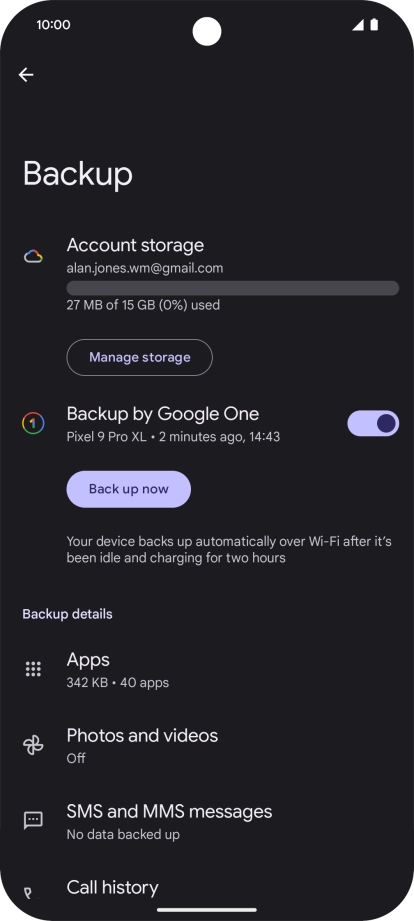Screen dimensions: 414x921
Task: Start backup with Back up now
Action: pyautogui.click(x=129, y=489)
